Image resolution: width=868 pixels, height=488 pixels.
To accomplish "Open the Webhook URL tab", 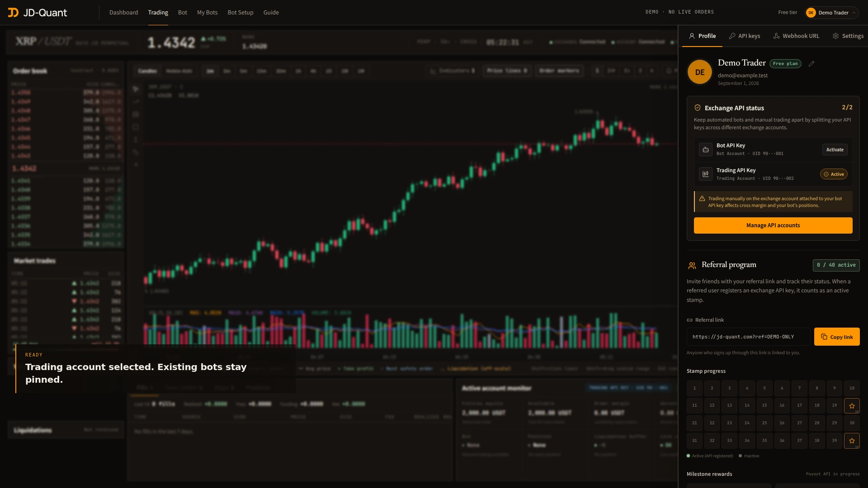I will point(796,36).
